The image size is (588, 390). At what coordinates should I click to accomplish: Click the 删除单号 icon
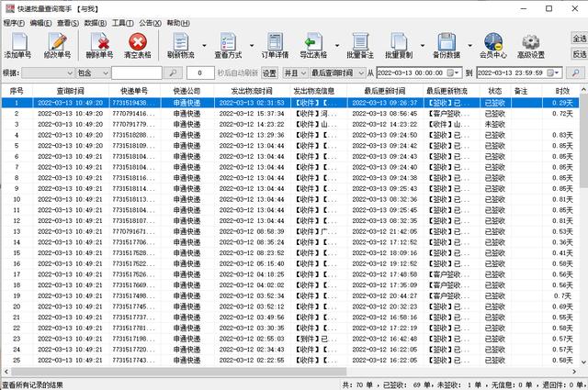[99, 45]
